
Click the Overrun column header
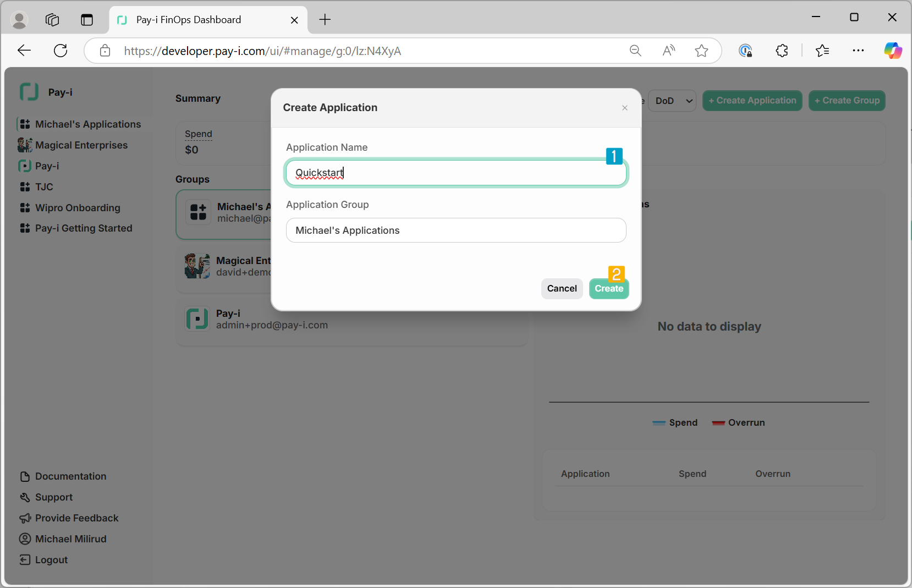point(773,474)
